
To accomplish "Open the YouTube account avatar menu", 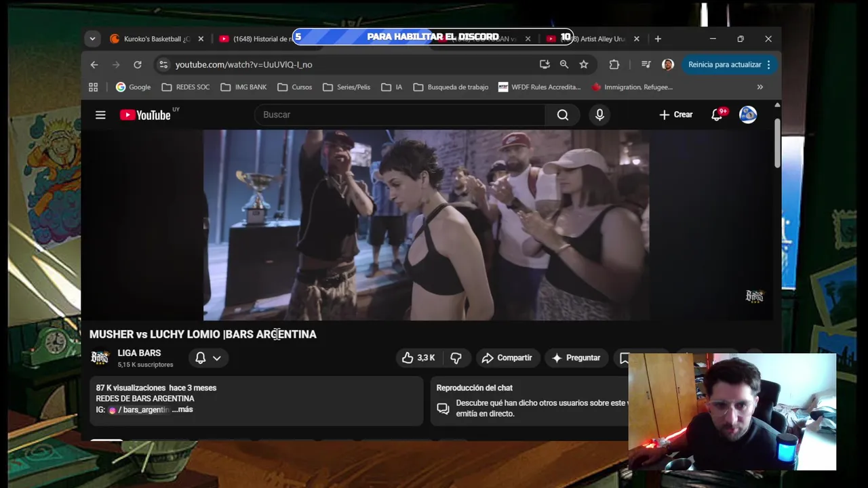I will click(748, 115).
